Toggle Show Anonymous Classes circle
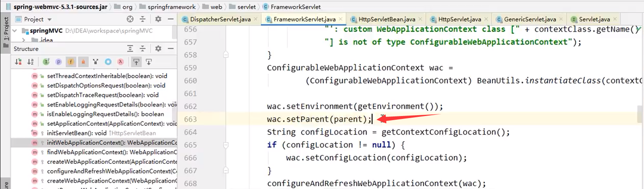Viewport: 644px width, 189px height. click(x=108, y=62)
